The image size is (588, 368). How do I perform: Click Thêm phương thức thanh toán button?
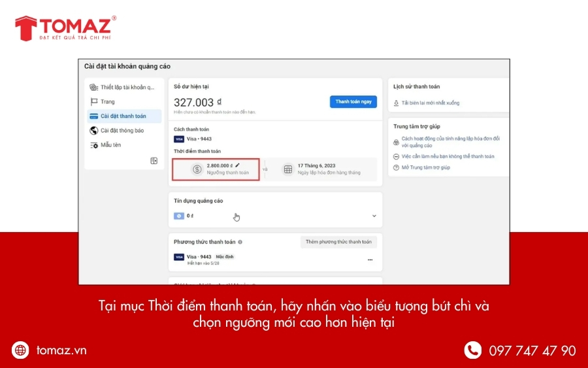pyautogui.click(x=338, y=242)
